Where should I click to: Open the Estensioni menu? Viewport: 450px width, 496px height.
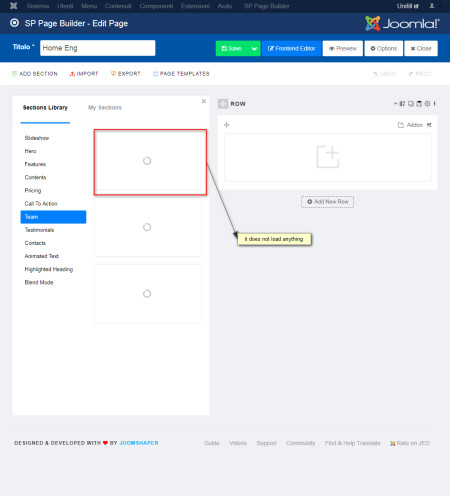195,6
